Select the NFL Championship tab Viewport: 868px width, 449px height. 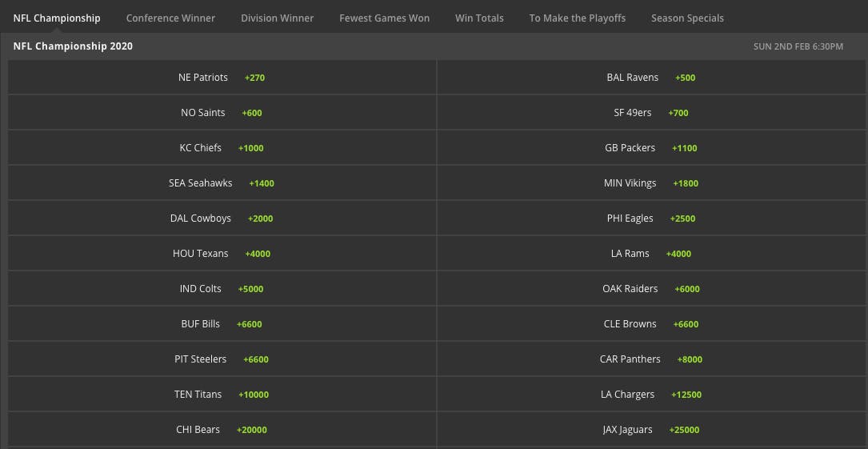[x=57, y=18]
